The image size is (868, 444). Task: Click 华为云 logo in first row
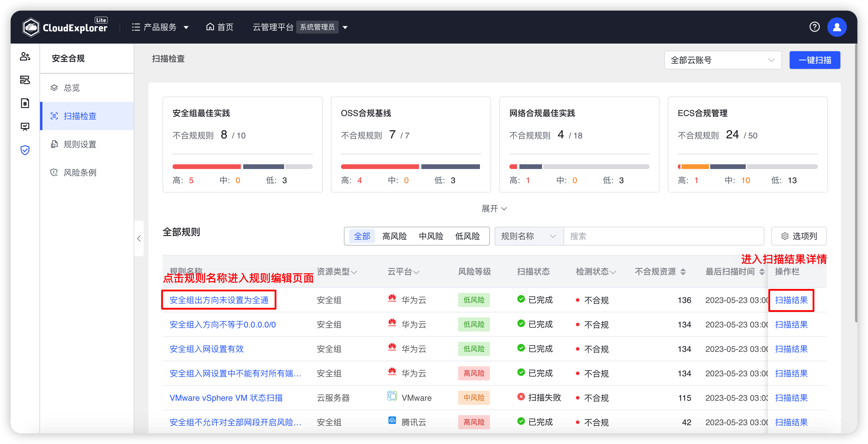[392, 299]
